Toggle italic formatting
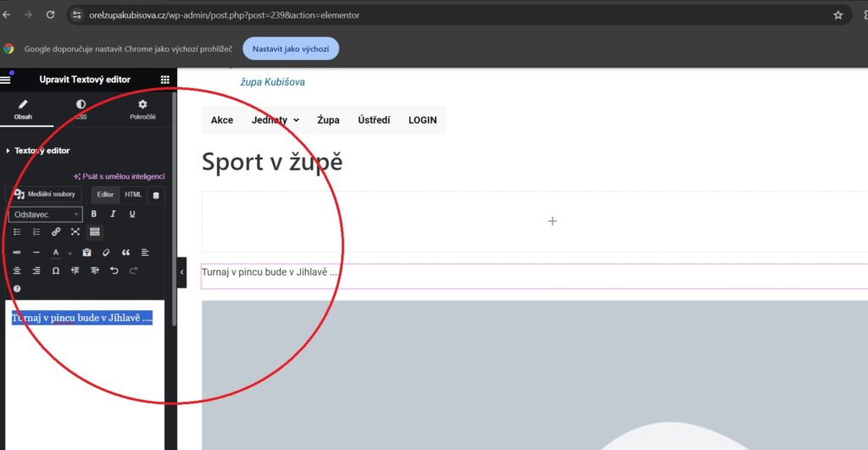 tap(113, 214)
